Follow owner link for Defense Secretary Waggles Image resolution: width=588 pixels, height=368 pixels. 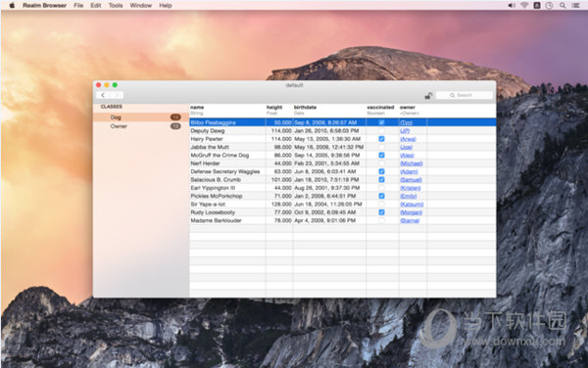(409, 172)
